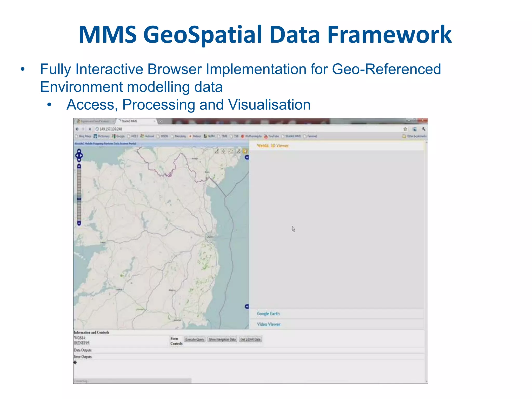Click the 'WGS84:' coordinate label
Screen dimensions: 532x399
(79, 338)
